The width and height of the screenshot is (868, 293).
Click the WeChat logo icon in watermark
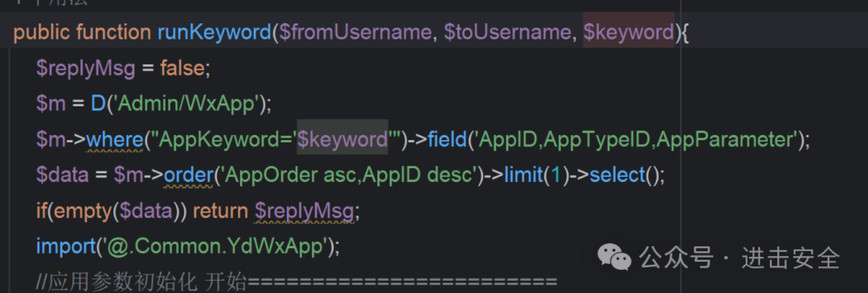click(x=614, y=258)
